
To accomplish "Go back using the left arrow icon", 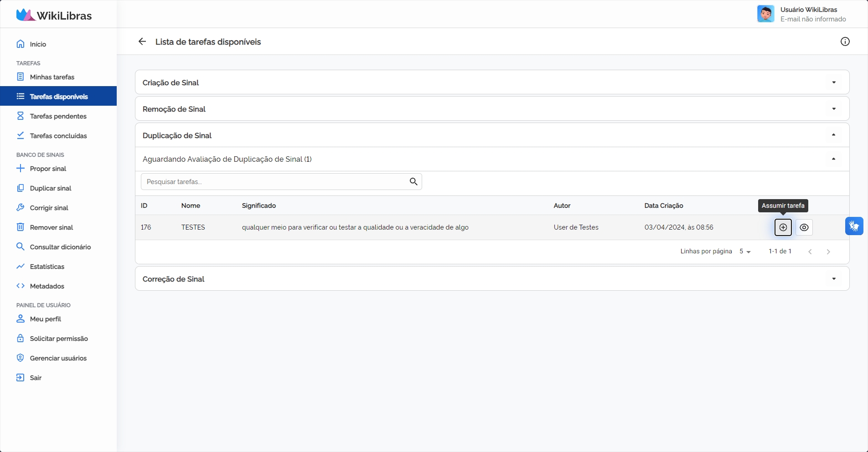I will click(x=142, y=42).
